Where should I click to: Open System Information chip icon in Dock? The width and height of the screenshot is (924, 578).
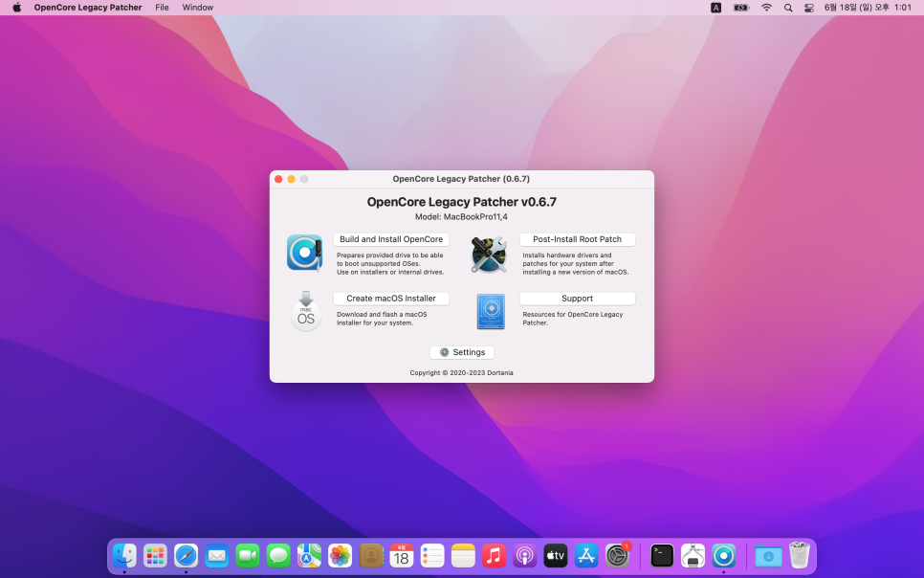[x=693, y=556]
